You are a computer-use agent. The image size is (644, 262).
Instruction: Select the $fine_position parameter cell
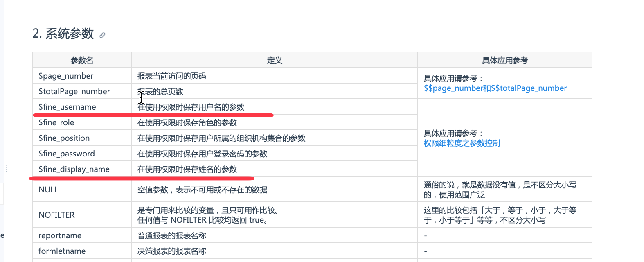point(64,138)
